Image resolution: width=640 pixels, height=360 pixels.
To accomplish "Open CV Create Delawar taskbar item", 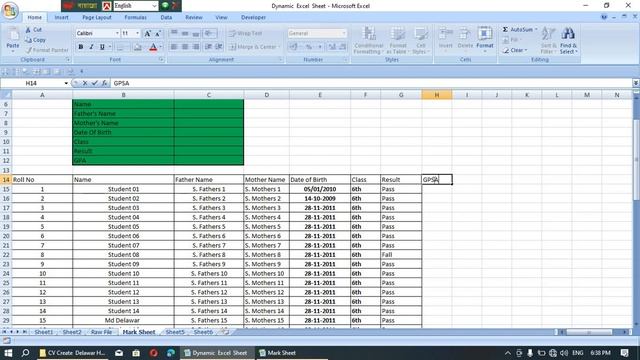I will coord(73,353).
